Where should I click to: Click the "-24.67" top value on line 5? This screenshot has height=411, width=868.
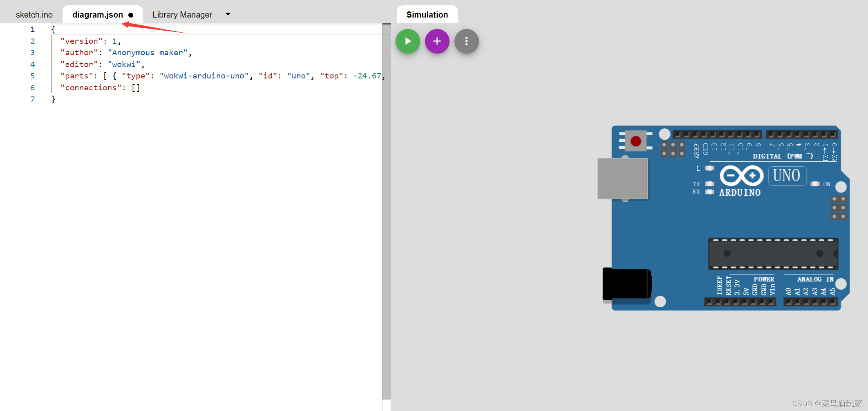click(367, 76)
